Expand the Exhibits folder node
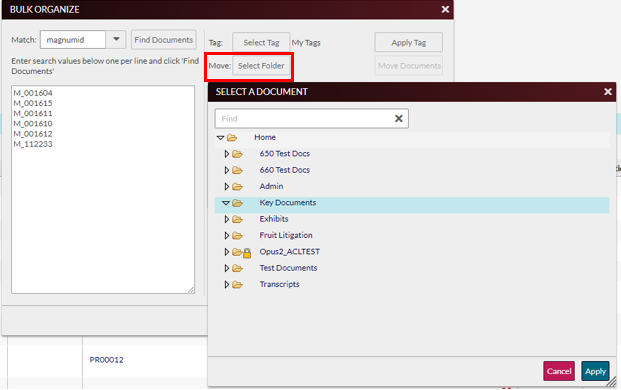 [x=227, y=219]
